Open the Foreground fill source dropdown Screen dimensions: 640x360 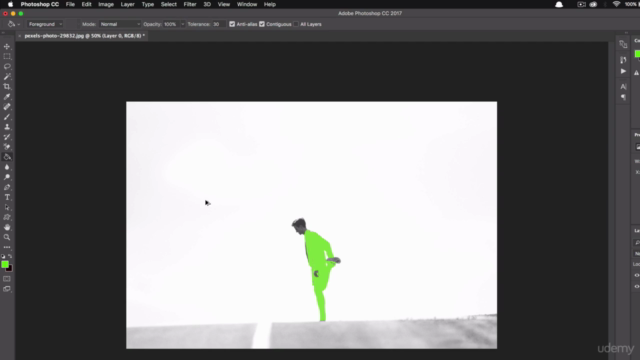tap(45, 24)
